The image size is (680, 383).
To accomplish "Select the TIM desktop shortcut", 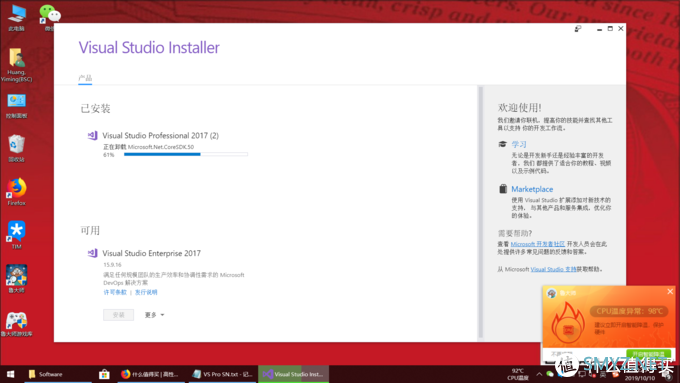I will coord(16,236).
